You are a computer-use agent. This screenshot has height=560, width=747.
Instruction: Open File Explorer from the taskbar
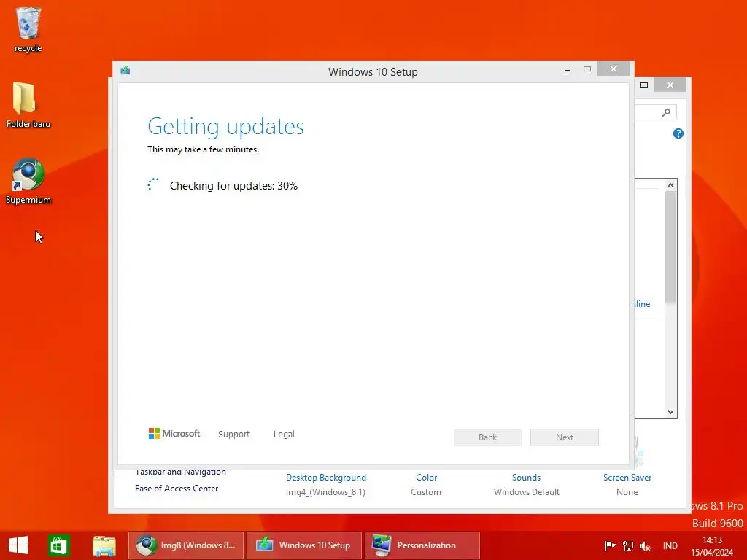(104, 545)
